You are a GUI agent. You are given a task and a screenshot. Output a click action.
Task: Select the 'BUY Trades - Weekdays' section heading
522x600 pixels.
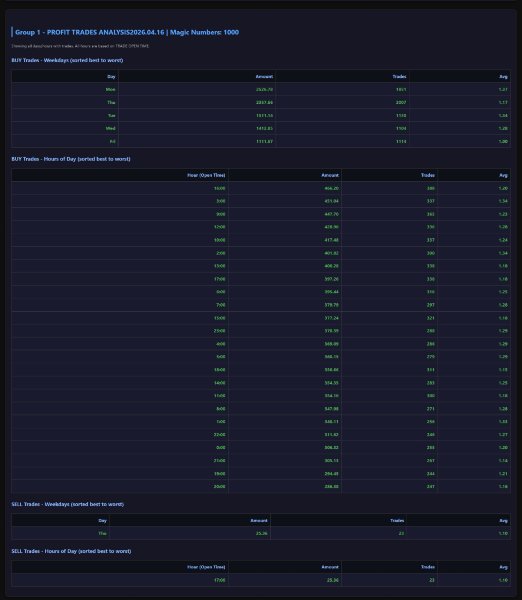[x=67, y=60]
